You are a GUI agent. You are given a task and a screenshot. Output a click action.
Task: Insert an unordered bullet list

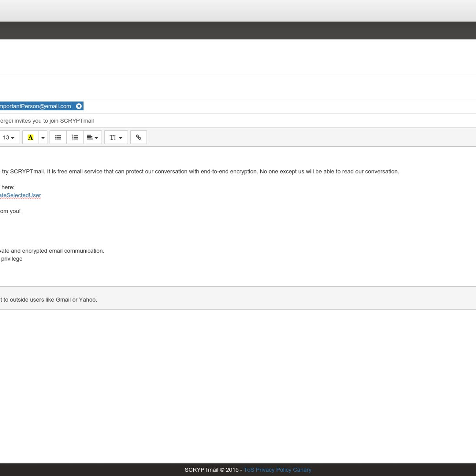(x=58, y=137)
